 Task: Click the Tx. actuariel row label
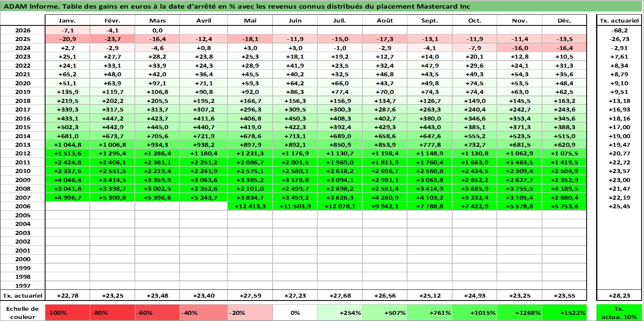point(23,296)
